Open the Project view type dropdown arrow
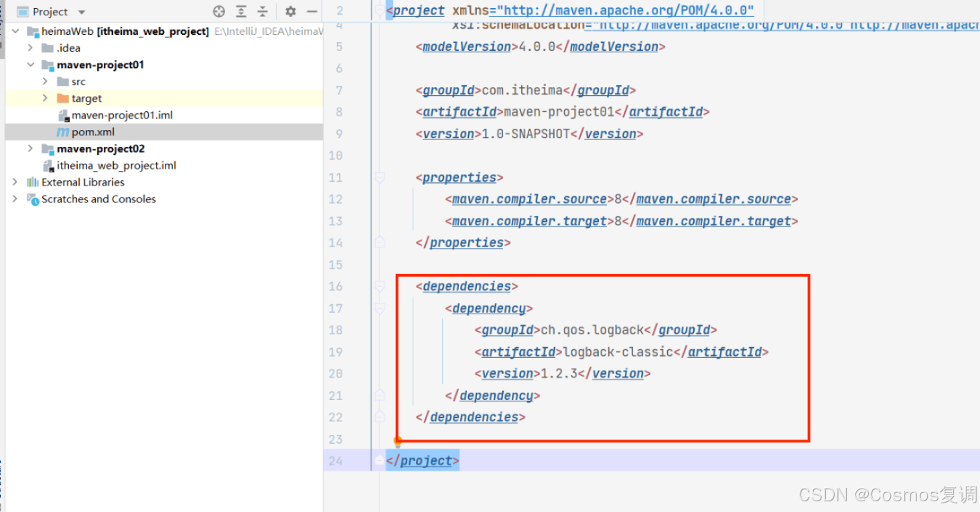980x512 pixels. [82, 12]
